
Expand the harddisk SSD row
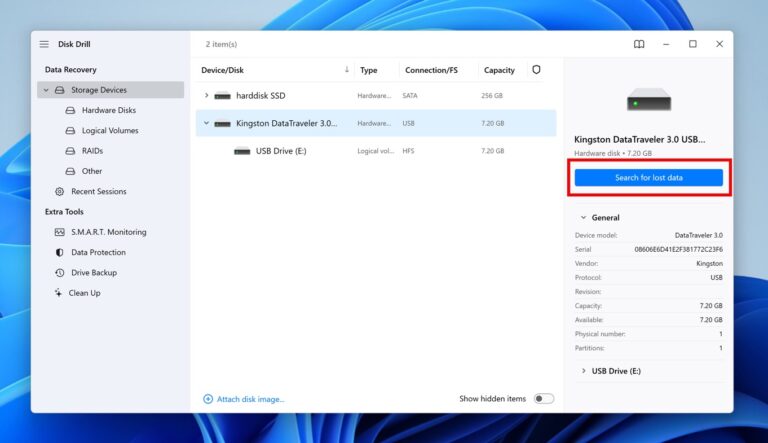pyautogui.click(x=206, y=96)
